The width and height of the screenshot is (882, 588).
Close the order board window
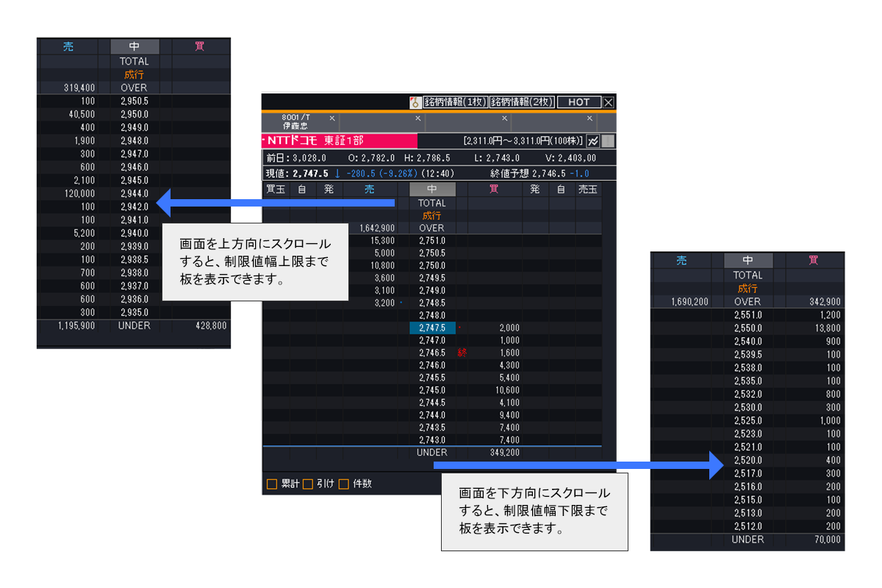click(x=609, y=102)
